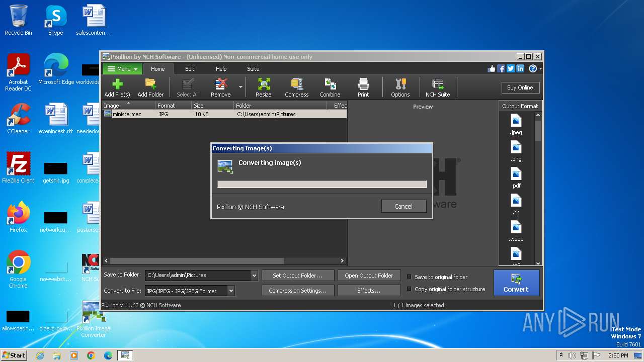
Task: Expand the arrow beside the help icon
Action: (540, 69)
